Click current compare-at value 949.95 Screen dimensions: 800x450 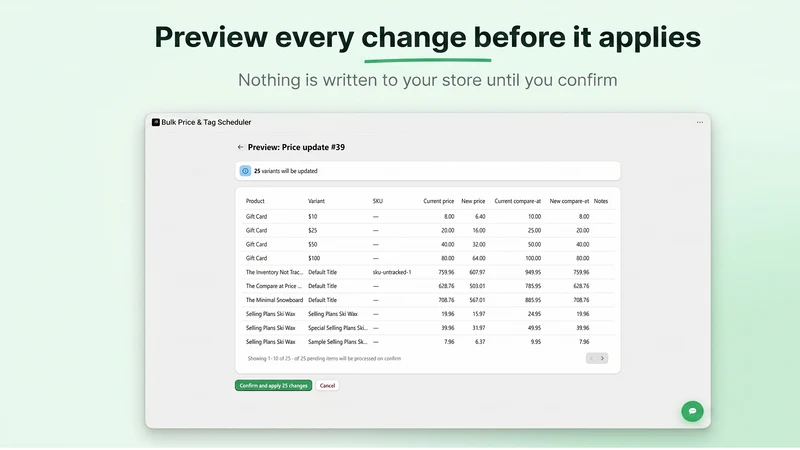(x=533, y=272)
